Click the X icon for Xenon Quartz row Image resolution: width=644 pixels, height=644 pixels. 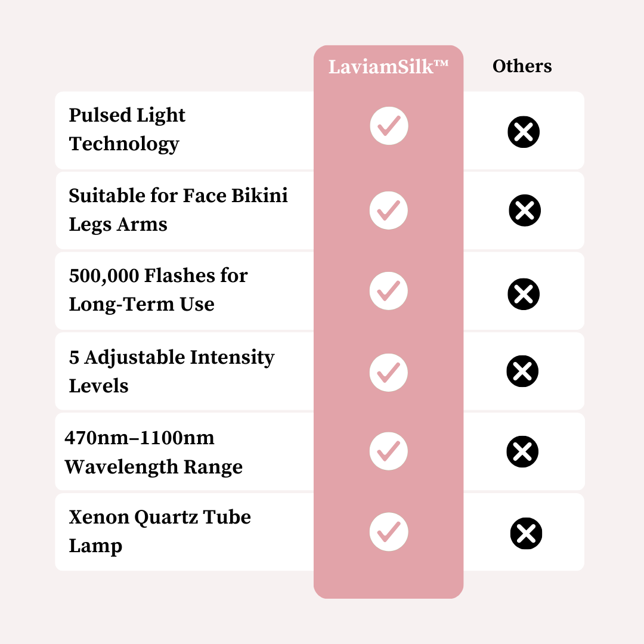(526, 534)
